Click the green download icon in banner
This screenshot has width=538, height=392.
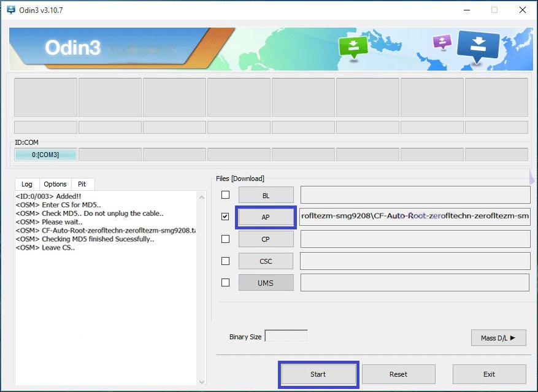[353, 47]
